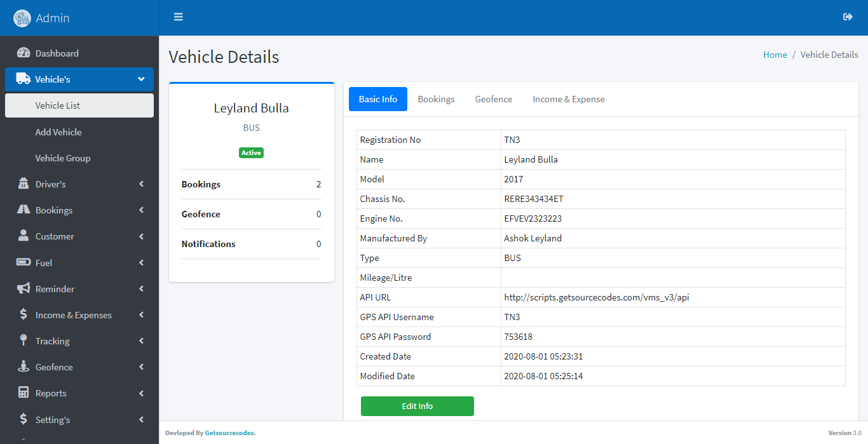This screenshot has height=444, width=868.
Task: Click the Reports calculator icon
Action: [x=24, y=393]
